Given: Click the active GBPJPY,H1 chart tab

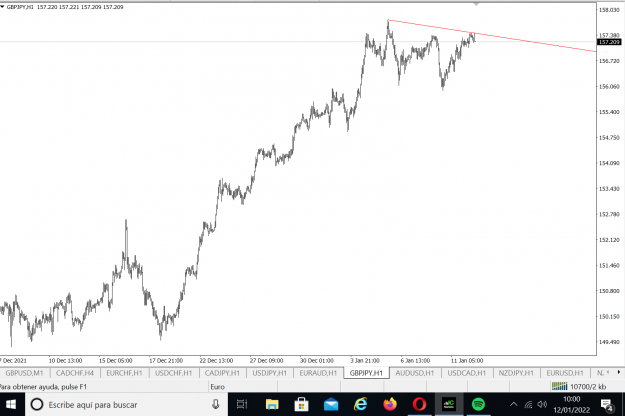Looking at the screenshot, I should (366, 373).
